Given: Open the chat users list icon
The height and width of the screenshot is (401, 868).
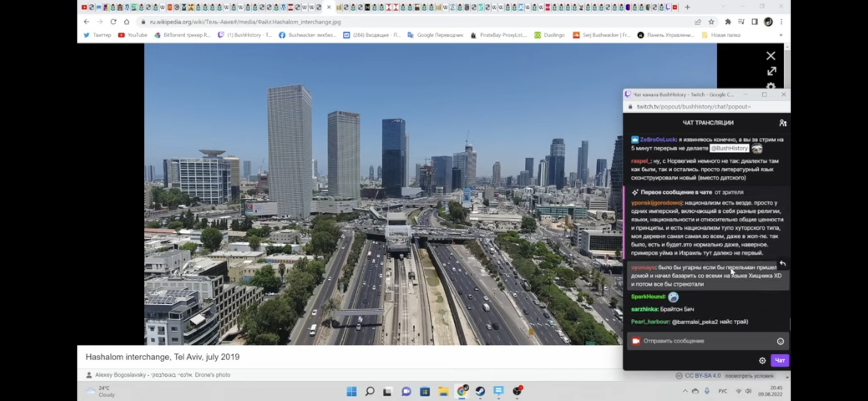Looking at the screenshot, I should pos(782,123).
